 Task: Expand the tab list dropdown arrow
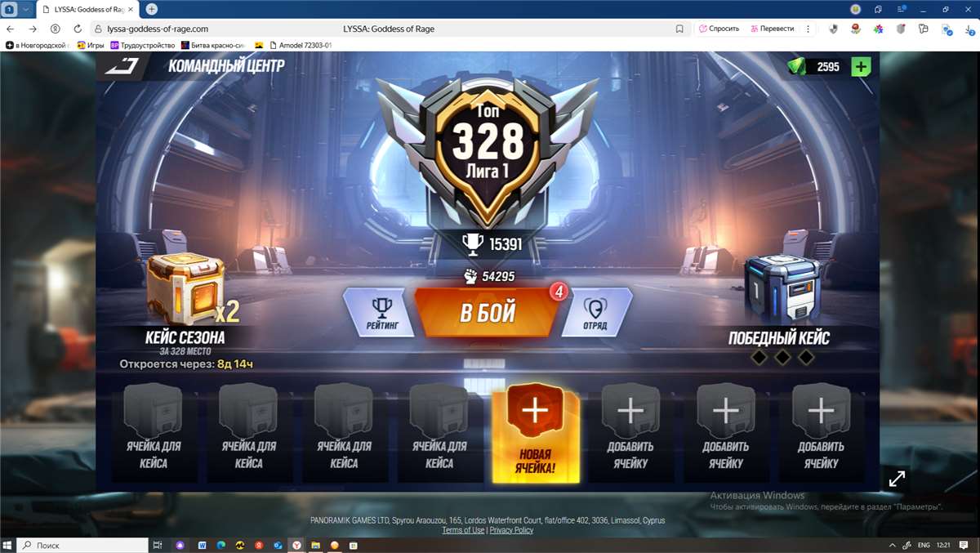tap(26, 9)
